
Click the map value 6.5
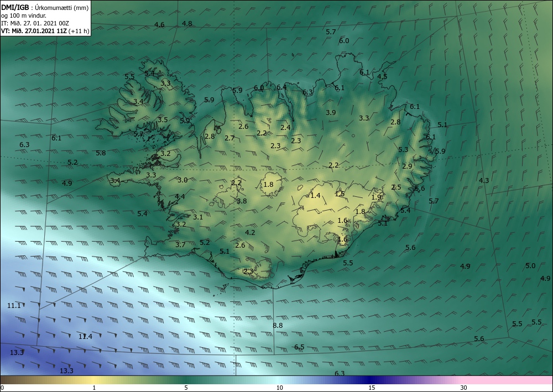click(299, 347)
